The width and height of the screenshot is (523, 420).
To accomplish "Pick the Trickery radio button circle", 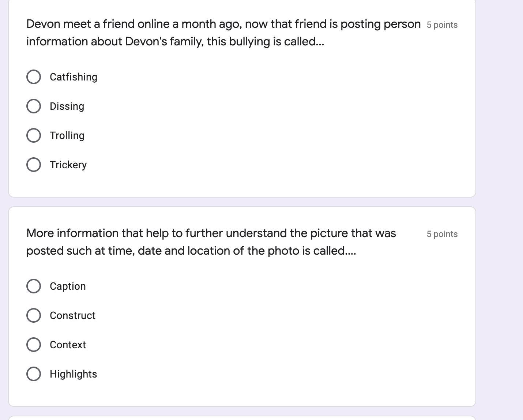I will 34,165.
